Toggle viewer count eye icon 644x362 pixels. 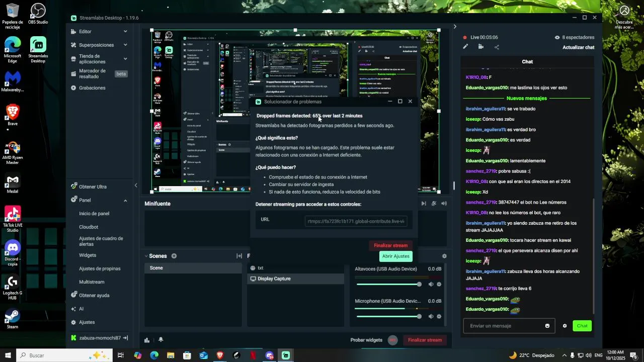557,37
